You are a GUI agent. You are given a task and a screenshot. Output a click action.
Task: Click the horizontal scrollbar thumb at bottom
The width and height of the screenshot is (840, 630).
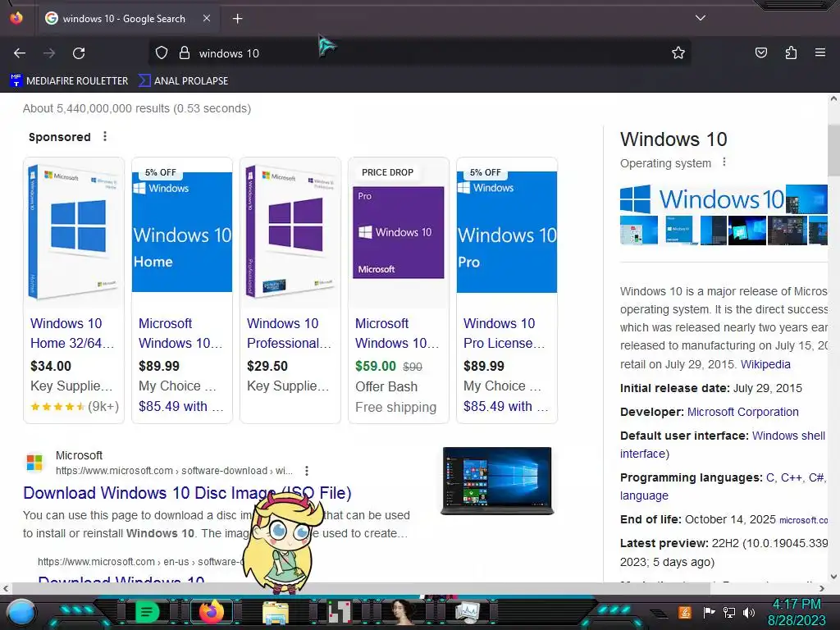(360, 588)
